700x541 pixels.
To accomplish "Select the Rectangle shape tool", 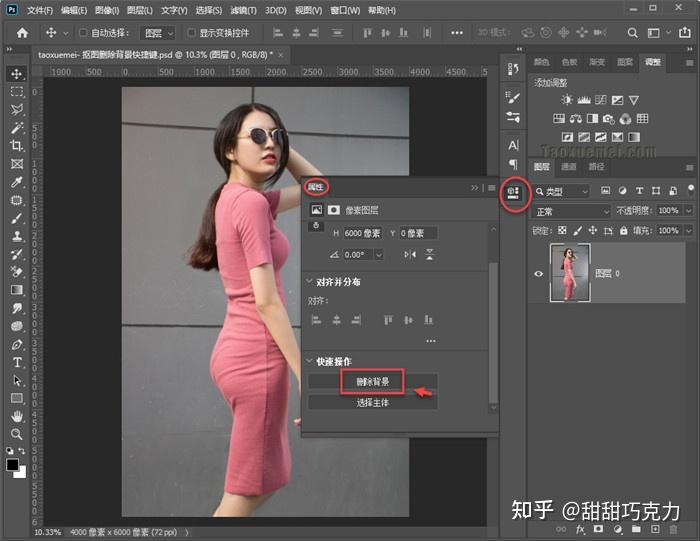I will click(17, 398).
